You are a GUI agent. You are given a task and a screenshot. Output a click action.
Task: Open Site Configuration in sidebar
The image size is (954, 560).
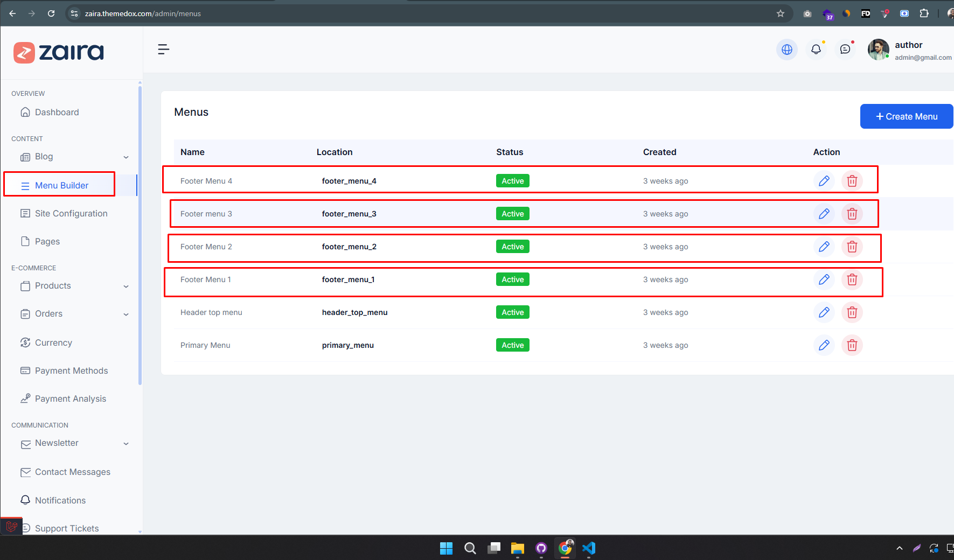[71, 214]
